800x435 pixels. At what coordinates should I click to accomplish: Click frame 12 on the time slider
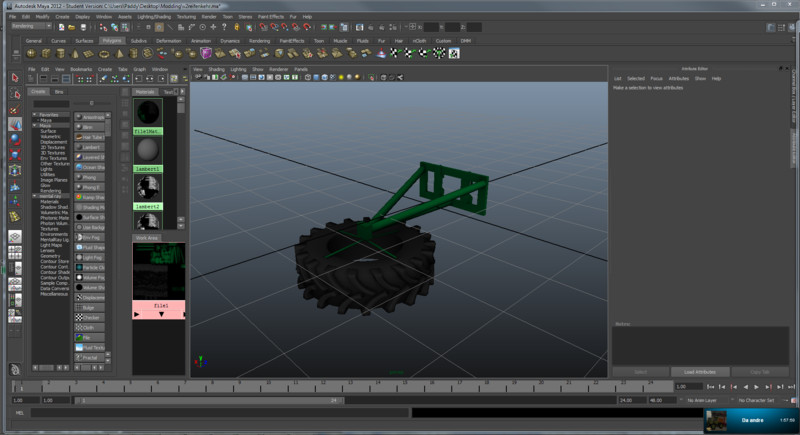[x=323, y=387]
